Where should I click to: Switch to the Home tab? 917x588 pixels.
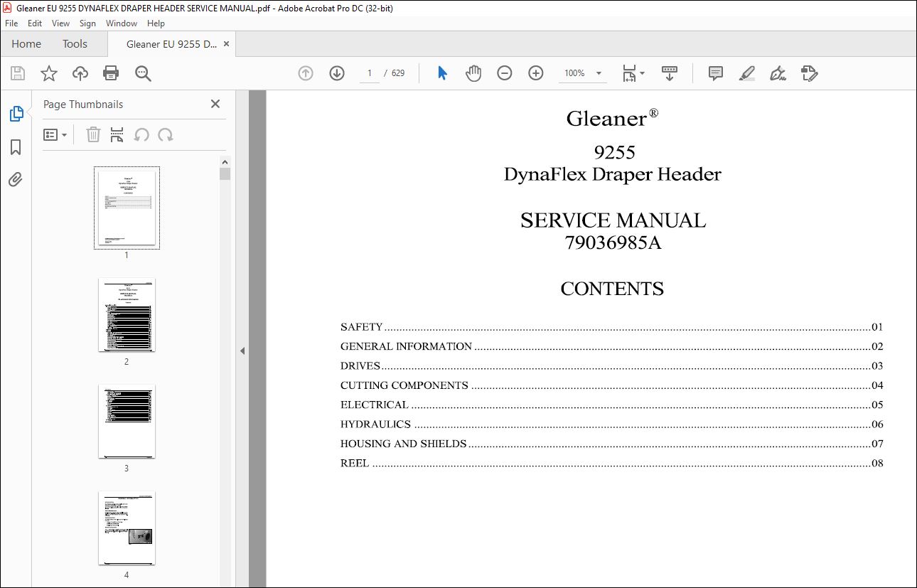[x=26, y=44]
